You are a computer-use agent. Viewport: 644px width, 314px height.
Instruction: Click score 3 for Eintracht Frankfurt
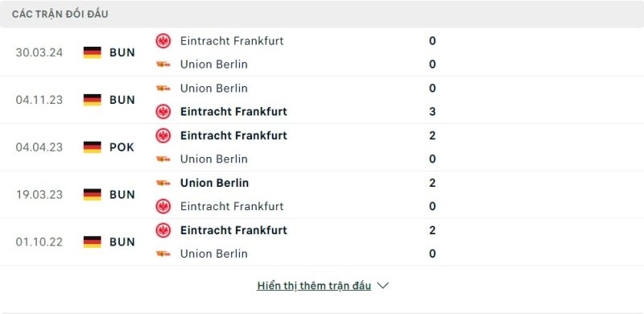[432, 111]
